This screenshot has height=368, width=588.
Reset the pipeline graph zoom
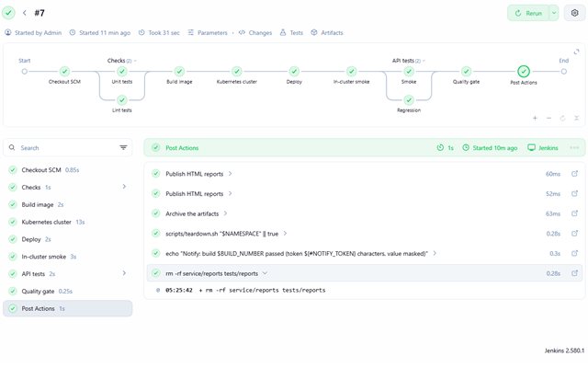(562, 118)
